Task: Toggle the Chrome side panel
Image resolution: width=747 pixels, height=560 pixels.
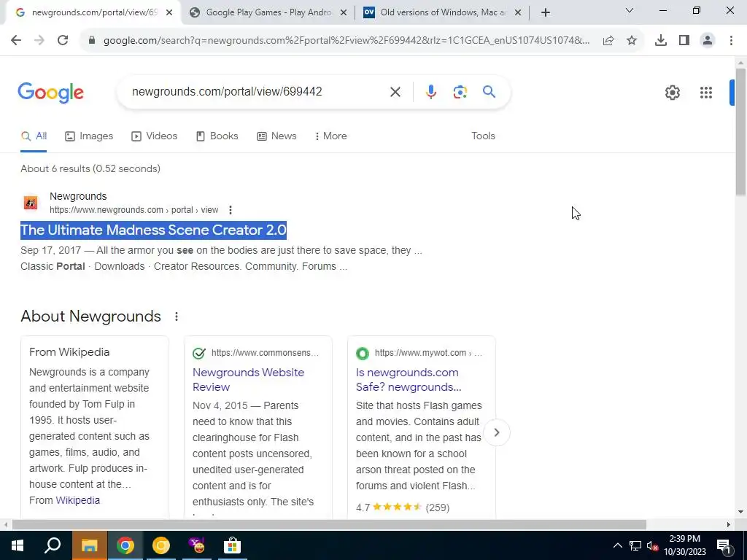Action: pyautogui.click(x=684, y=41)
